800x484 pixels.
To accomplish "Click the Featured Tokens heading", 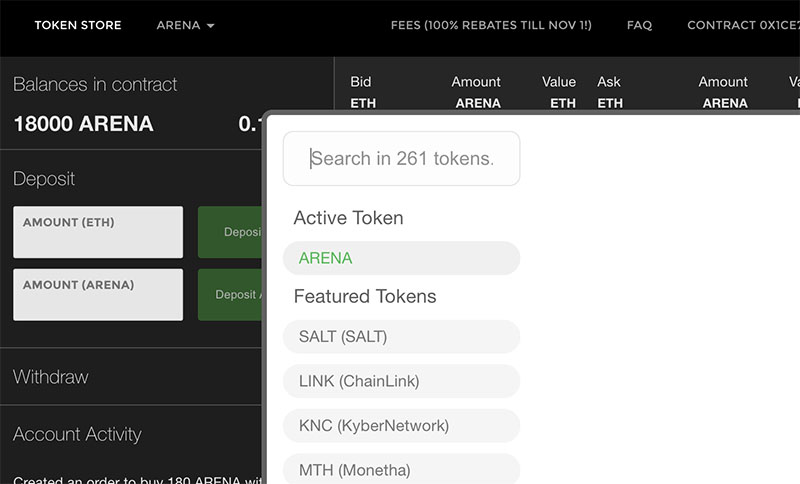I will click(365, 296).
